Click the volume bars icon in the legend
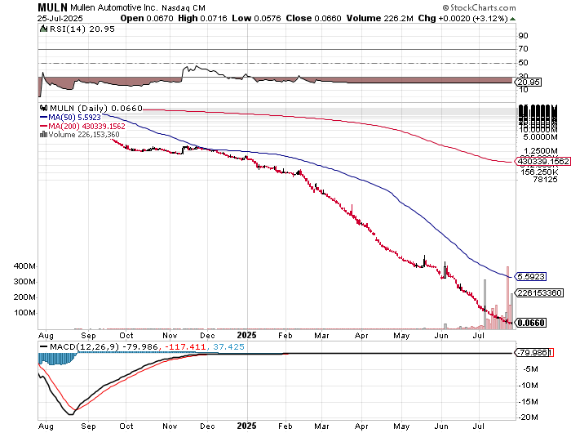This screenshot has width=571, height=433. point(44,134)
